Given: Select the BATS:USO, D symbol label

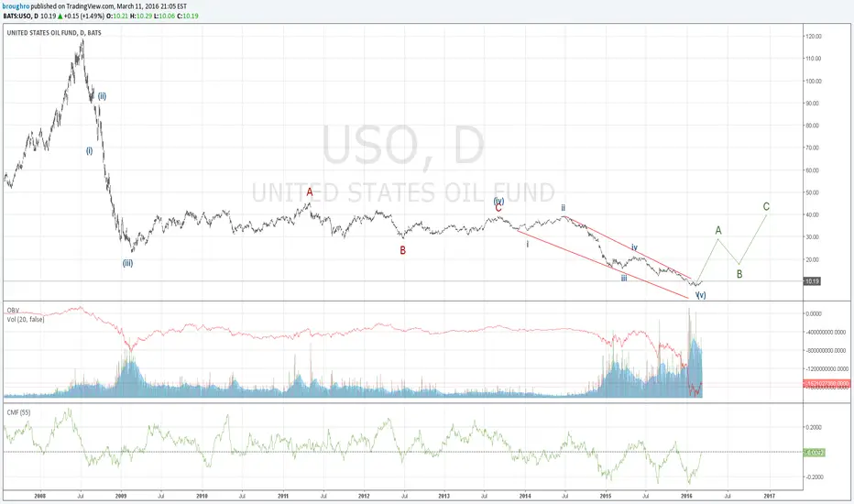Looking at the screenshot, I should point(21,16).
